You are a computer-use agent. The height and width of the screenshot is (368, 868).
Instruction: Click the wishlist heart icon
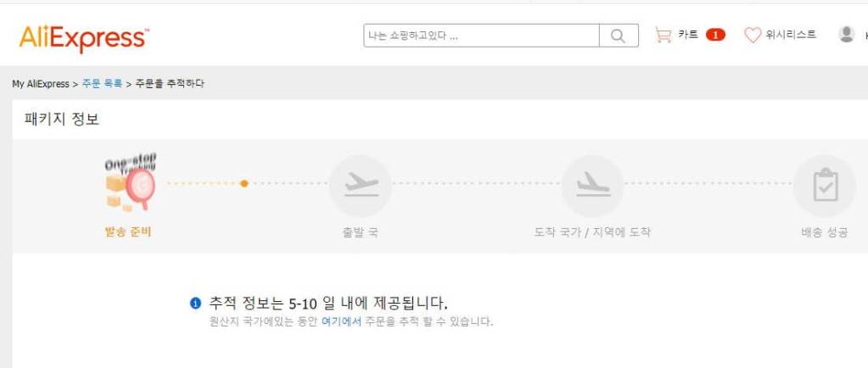tap(753, 35)
